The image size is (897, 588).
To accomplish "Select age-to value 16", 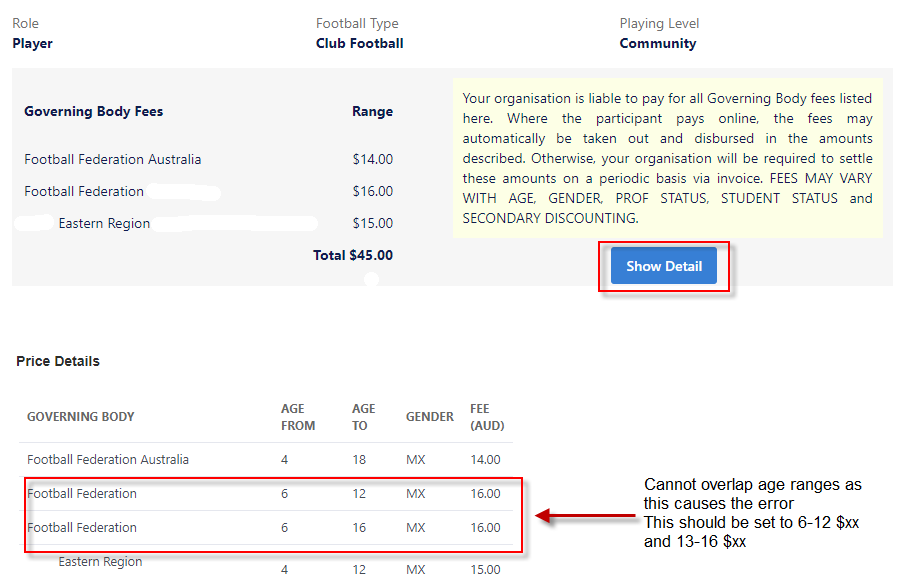I will click(359, 527).
